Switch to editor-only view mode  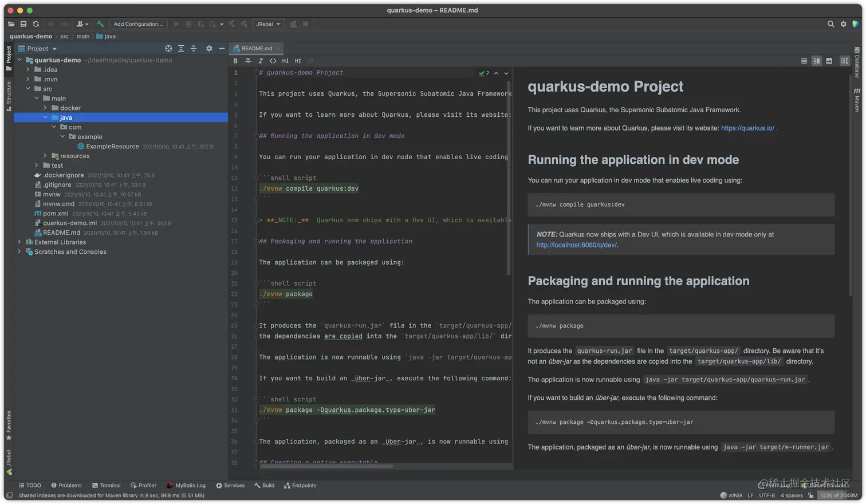804,61
